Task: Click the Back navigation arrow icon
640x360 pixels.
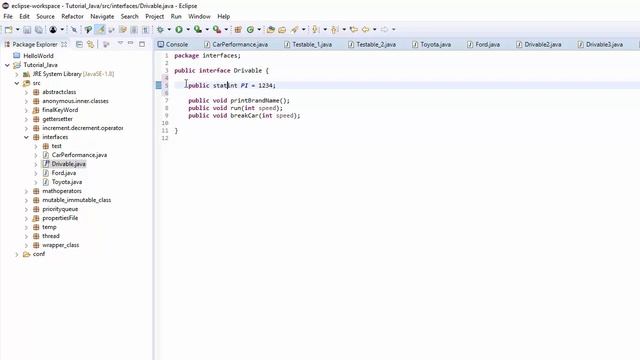Action: [365, 29]
